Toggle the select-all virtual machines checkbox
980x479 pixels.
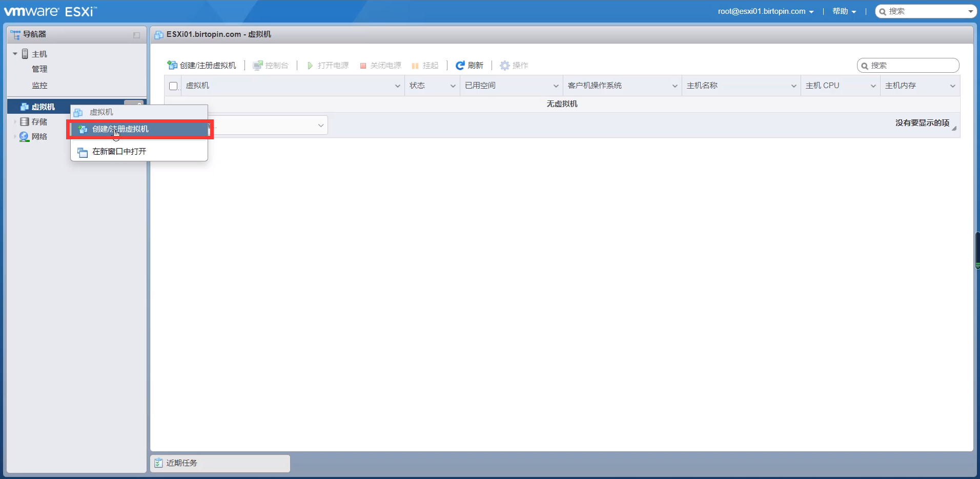[173, 86]
